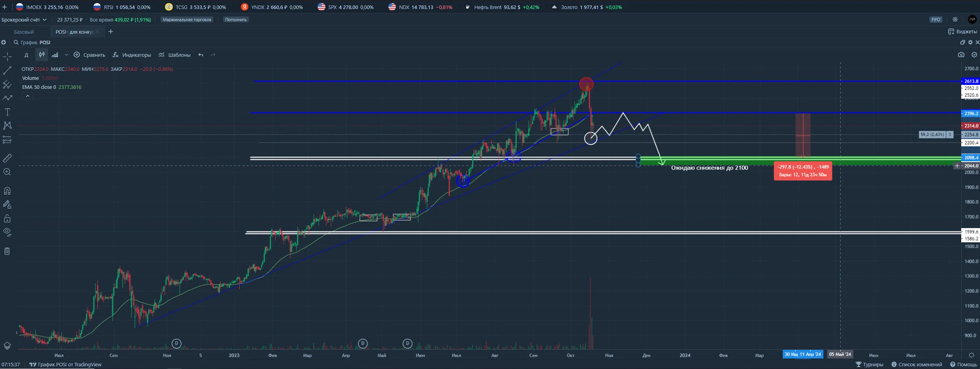The height and width of the screenshot is (369, 980).
Task: Select the Нефть Brent ticker
Action: [502, 7]
